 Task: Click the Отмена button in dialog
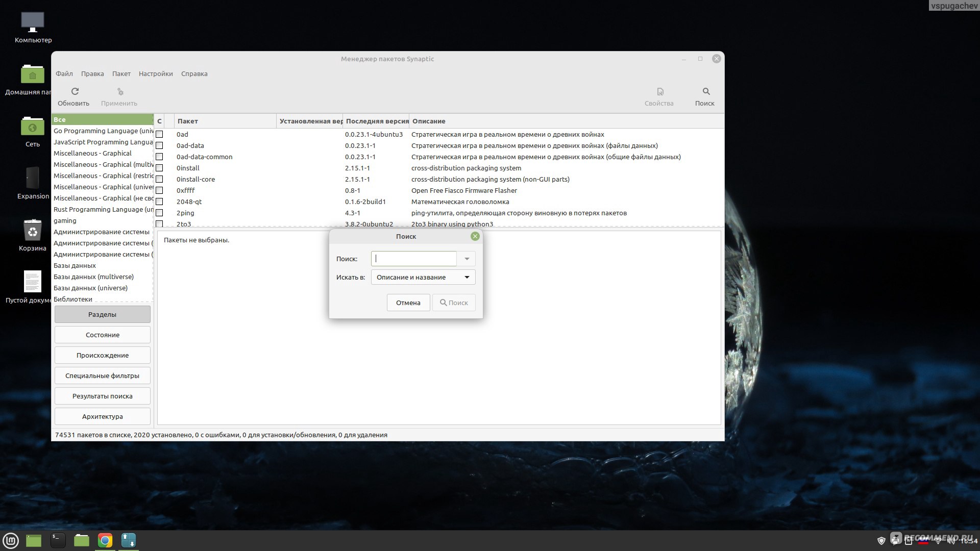(x=407, y=302)
